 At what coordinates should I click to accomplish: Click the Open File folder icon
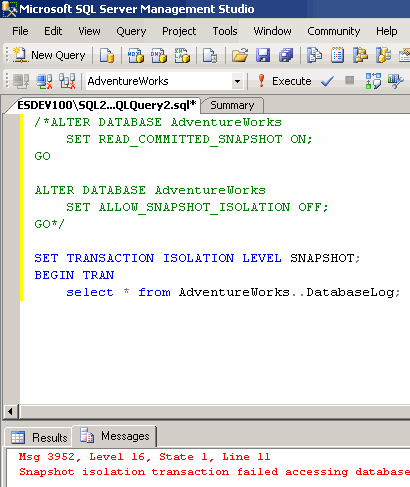[x=240, y=55]
